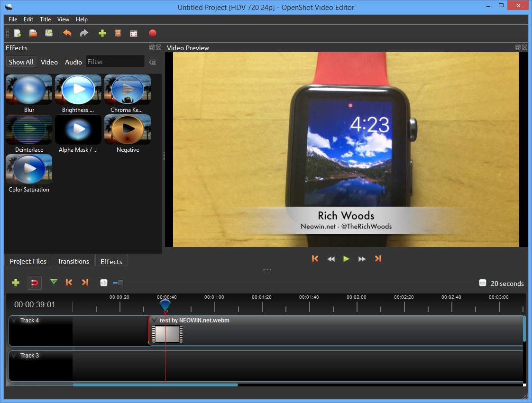Open the clip menu arrow on NEOWIN.net.webm
The height and width of the screenshot is (403, 532).
154,320
